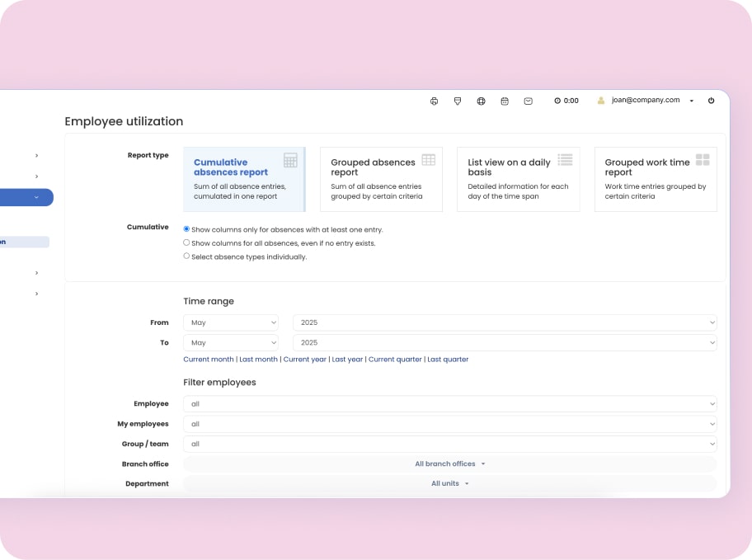This screenshot has height=560, width=752.
Task: Click the 'Last month' quick link
Action: pyautogui.click(x=258, y=360)
